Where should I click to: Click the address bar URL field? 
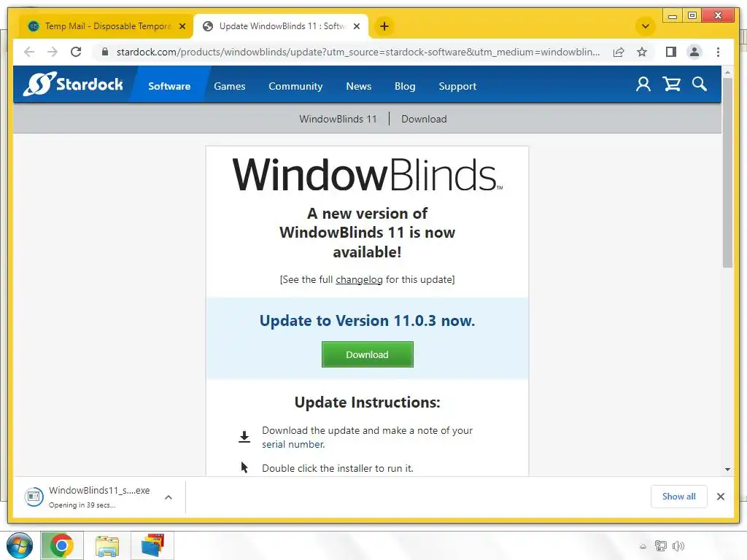tap(357, 52)
